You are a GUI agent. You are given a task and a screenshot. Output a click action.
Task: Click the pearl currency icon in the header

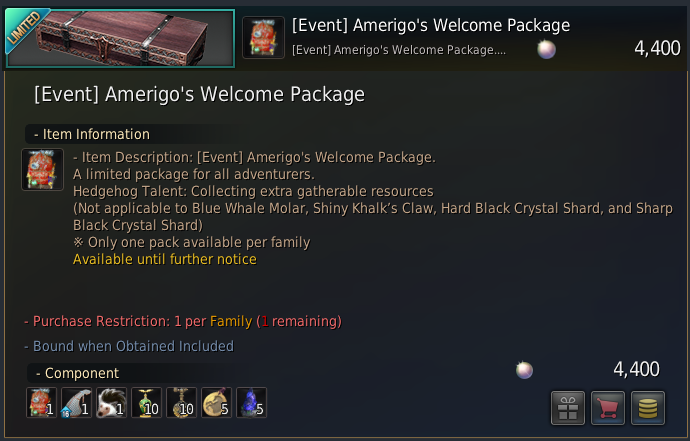547,49
